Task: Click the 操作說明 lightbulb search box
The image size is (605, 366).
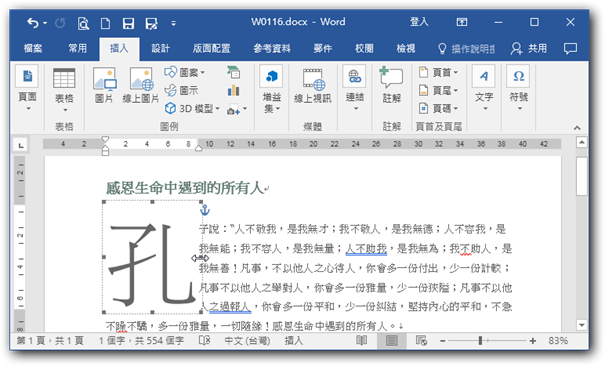Action: tap(466, 49)
